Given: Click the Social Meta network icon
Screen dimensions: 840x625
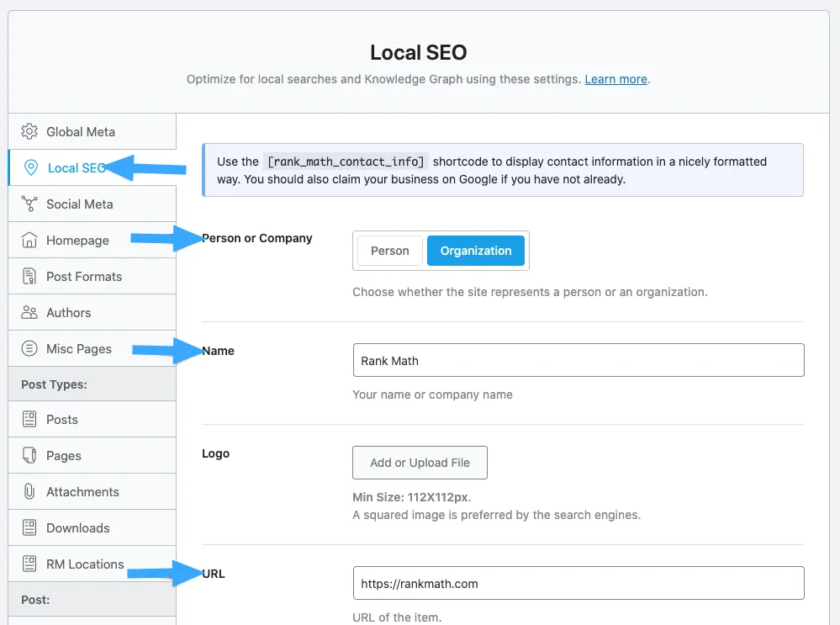Looking at the screenshot, I should tap(29, 204).
